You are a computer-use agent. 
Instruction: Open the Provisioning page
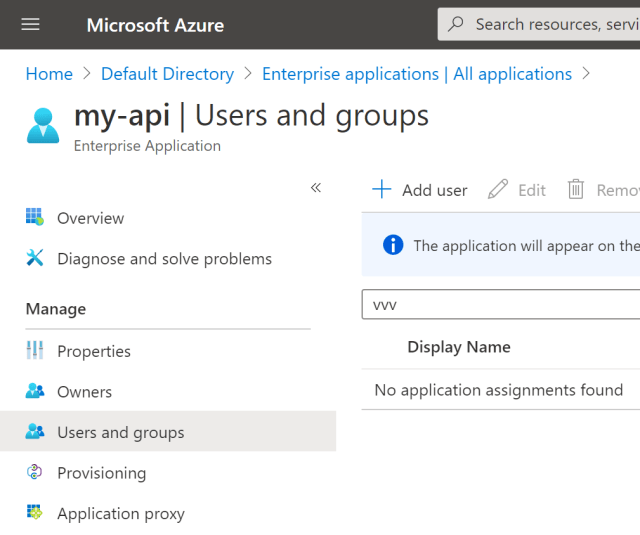point(101,473)
